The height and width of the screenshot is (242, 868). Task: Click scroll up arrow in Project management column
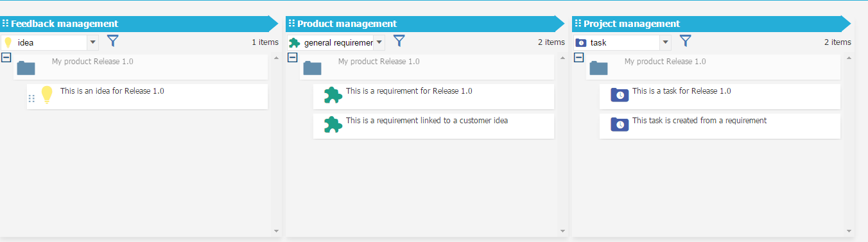(x=849, y=58)
